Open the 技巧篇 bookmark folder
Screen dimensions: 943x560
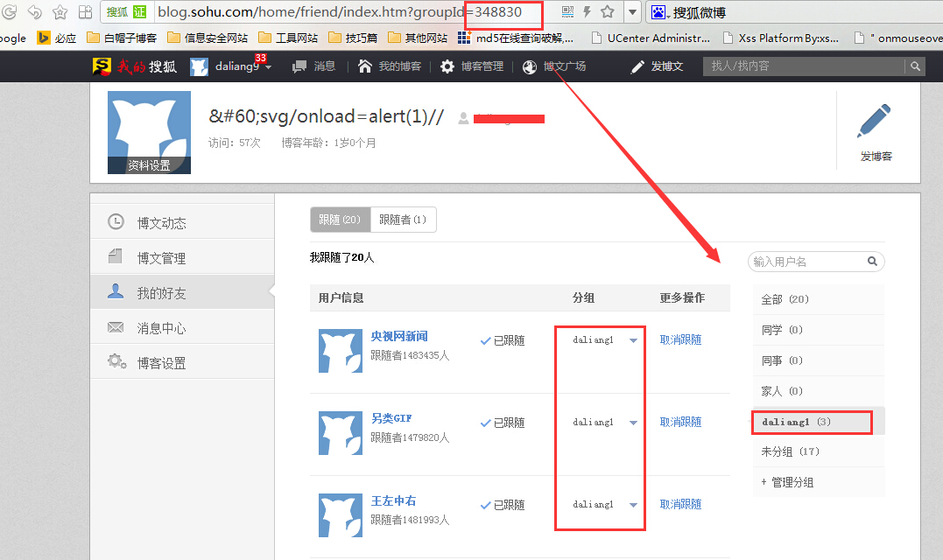pos(353,38)
